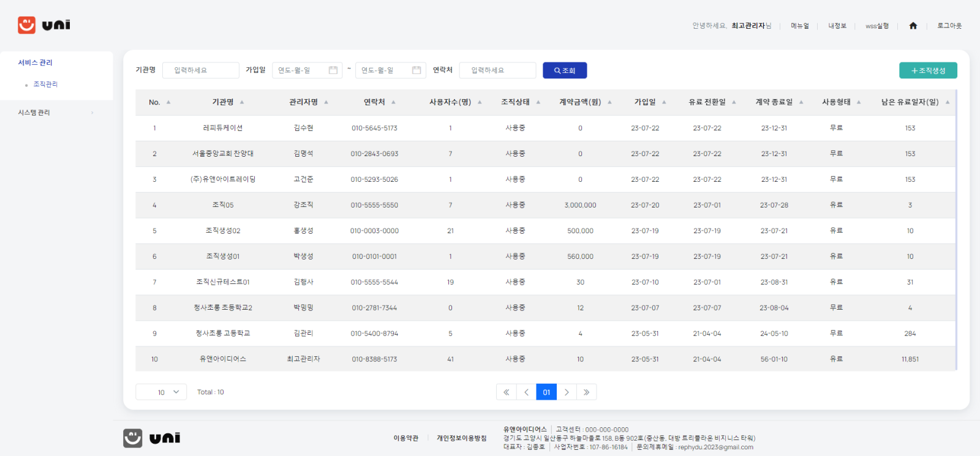This screenshot has width=980, height=456.
Task: Open 서비스 관리 sidebar section
Action: [x=35, y=62]
